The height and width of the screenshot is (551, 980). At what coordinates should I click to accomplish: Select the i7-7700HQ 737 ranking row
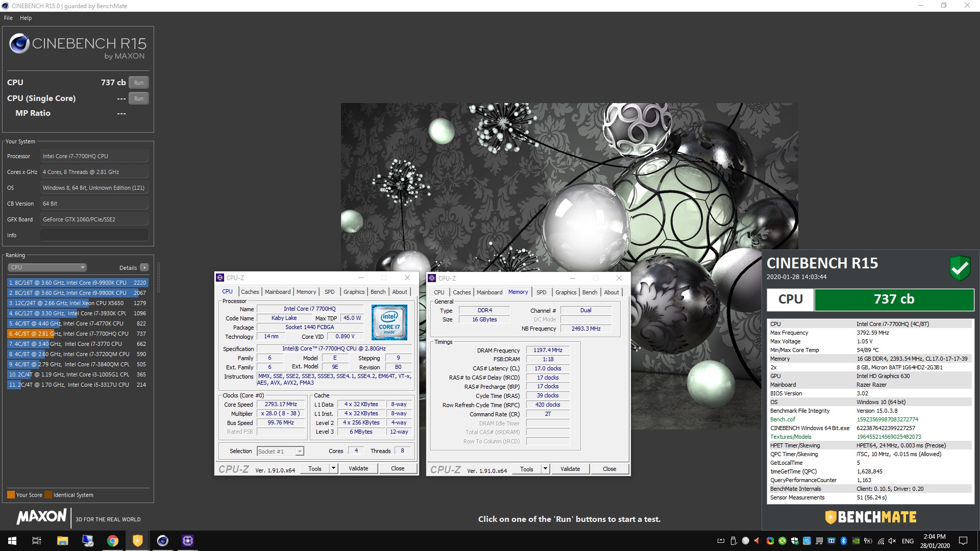[77, 334]
